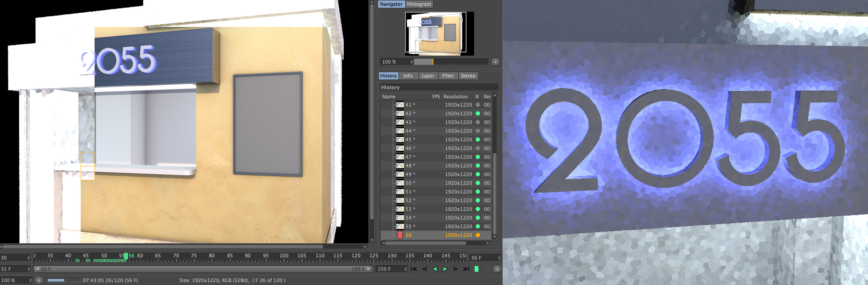Screen dimensions: 868x285
Task: Switch to the Navigator tab
Action: pyautogui.click(x=391, y=4)
